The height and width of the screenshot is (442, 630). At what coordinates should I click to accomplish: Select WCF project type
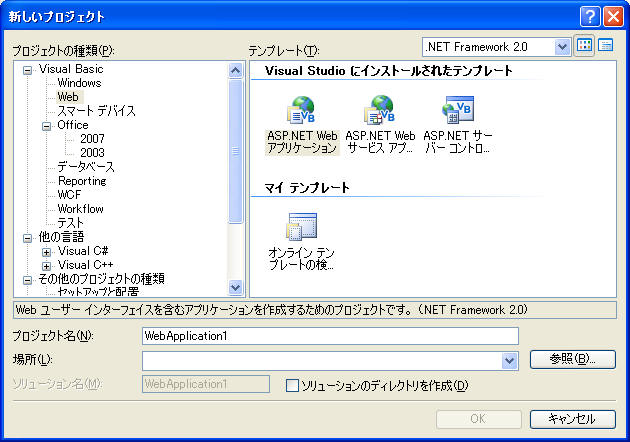69,195
